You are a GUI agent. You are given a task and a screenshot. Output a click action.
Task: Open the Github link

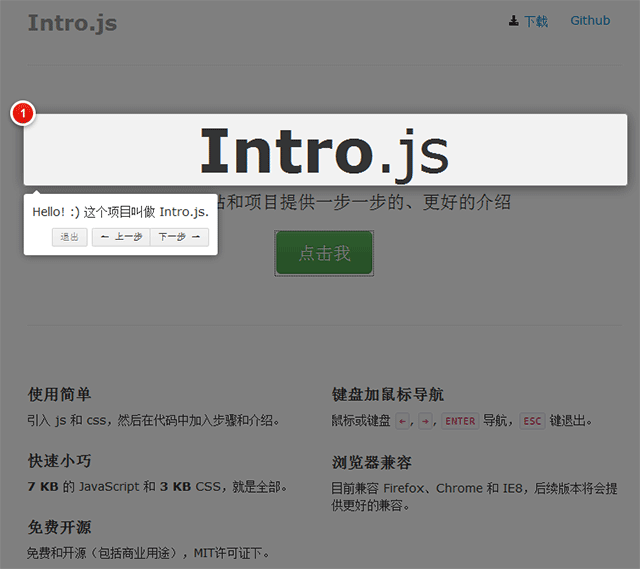point(590,20)
